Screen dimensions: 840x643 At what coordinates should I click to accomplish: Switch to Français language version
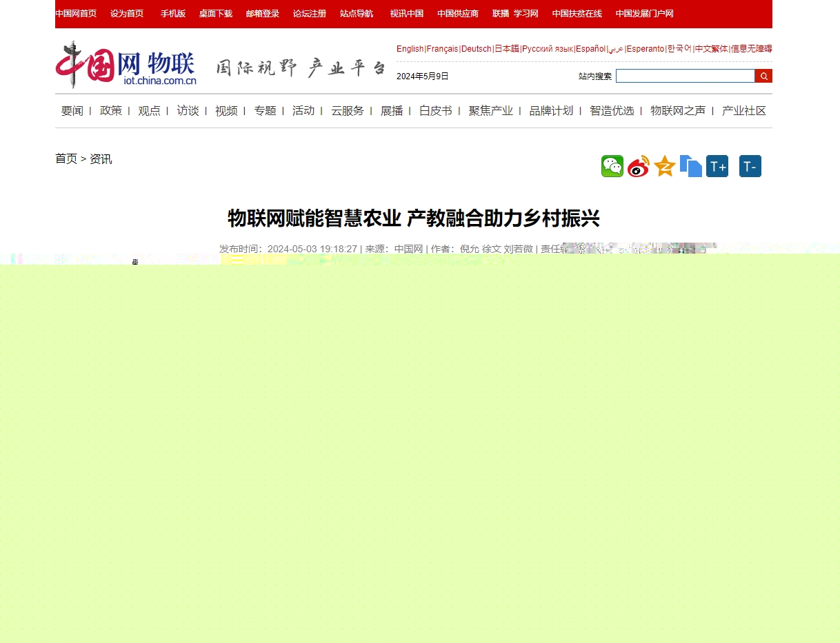coord(442,49)
